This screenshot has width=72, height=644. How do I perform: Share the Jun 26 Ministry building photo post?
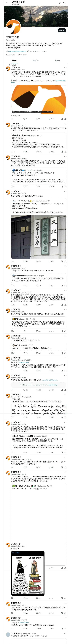tap(65, 261)
